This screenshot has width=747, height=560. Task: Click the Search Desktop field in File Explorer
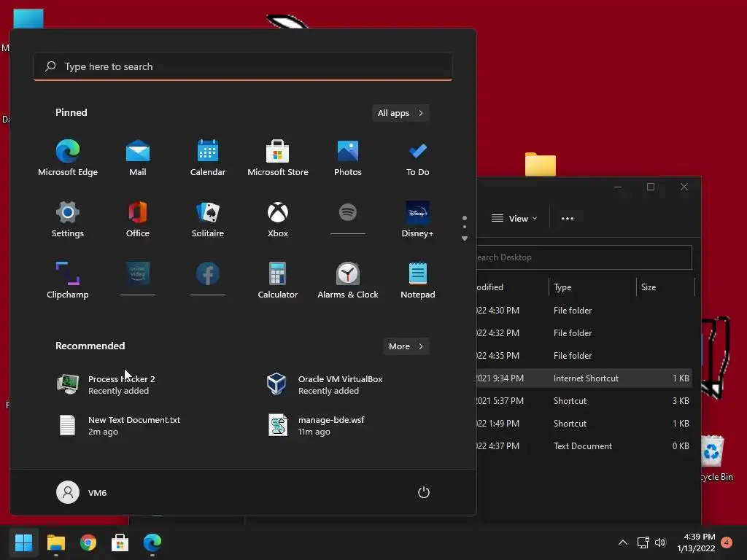(x=584, y=257)
